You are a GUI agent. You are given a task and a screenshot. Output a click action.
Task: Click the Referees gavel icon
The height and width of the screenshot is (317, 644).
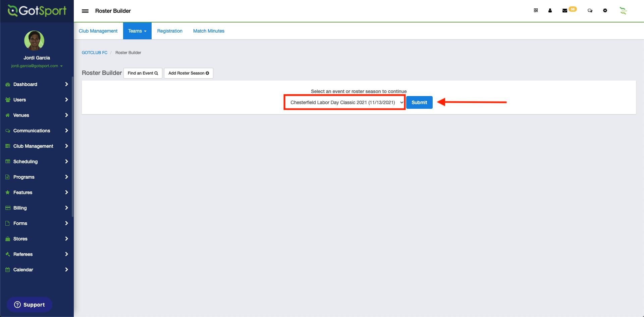coord(8,254)
